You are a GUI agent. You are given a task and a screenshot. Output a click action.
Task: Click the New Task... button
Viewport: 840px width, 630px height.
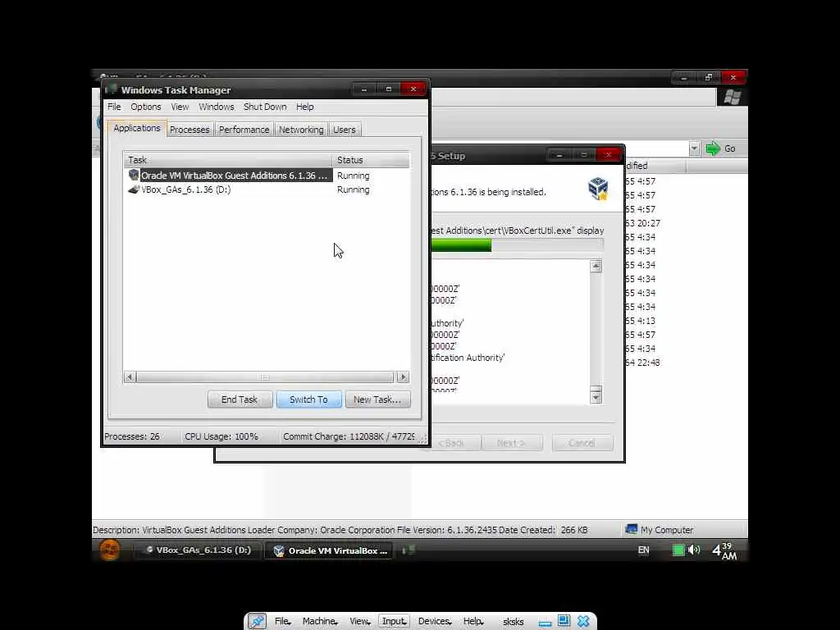point(377,399)
